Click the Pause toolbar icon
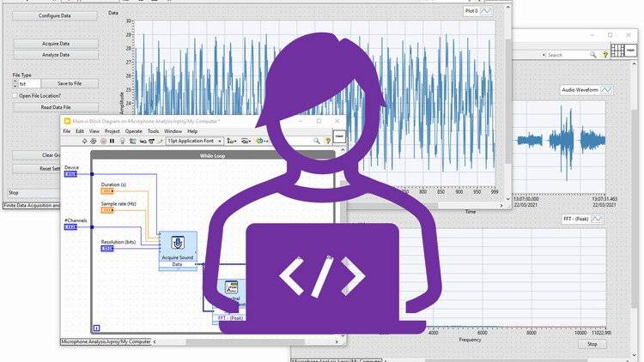 [x=112, y=142]
